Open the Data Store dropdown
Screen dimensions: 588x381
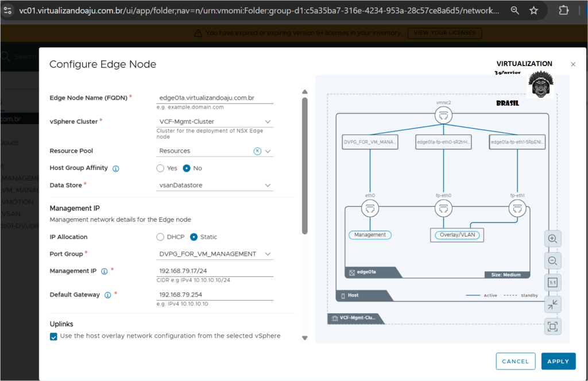click(x=268, y=185)
